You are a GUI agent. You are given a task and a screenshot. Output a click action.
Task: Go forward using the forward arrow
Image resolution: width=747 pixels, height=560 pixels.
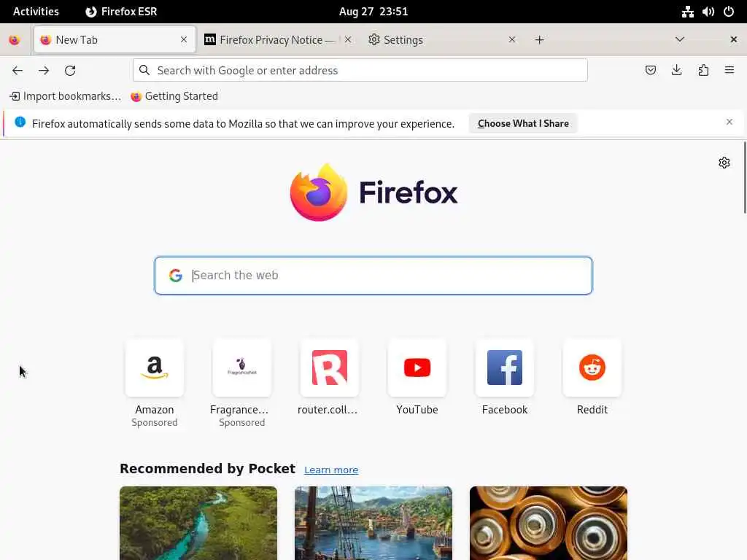tap(44, 71)
